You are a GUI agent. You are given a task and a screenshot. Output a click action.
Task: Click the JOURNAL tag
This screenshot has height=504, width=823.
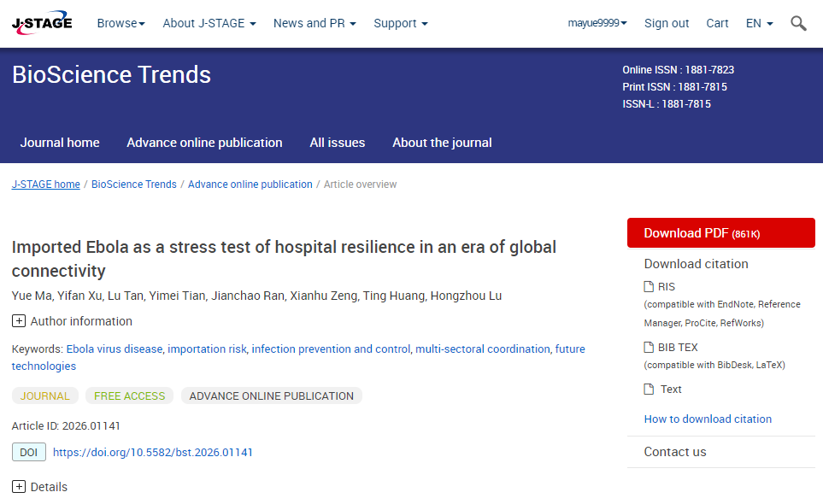point(45,396)
